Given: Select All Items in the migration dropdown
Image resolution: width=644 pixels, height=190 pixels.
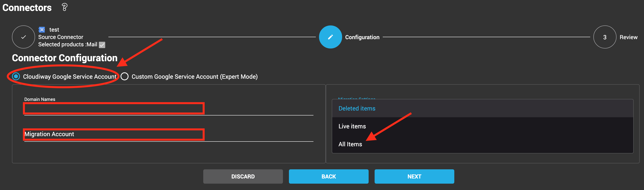Looking at the screenshot, I should click(350, 144).
